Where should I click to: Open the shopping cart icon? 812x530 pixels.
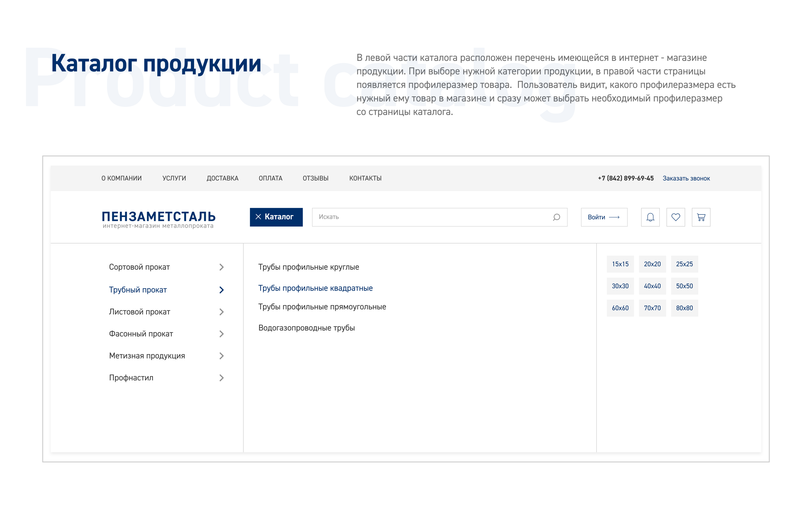(701, 217)
